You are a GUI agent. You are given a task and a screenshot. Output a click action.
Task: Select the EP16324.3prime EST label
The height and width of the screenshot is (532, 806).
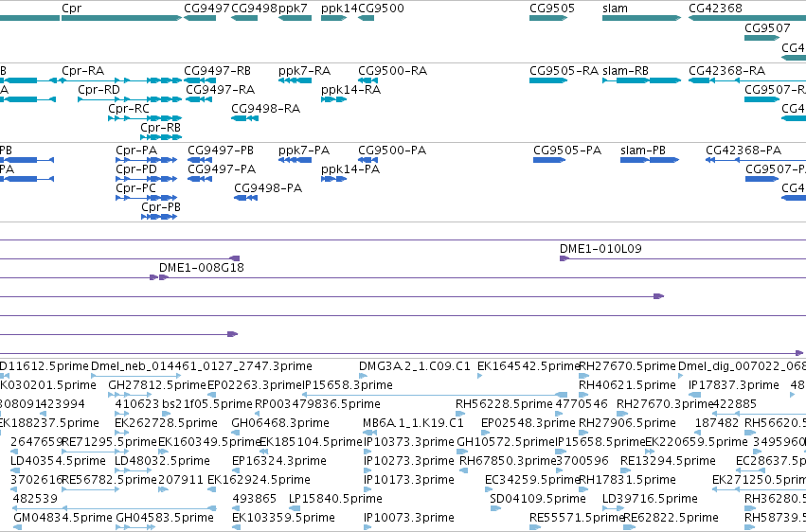point(279,461)
